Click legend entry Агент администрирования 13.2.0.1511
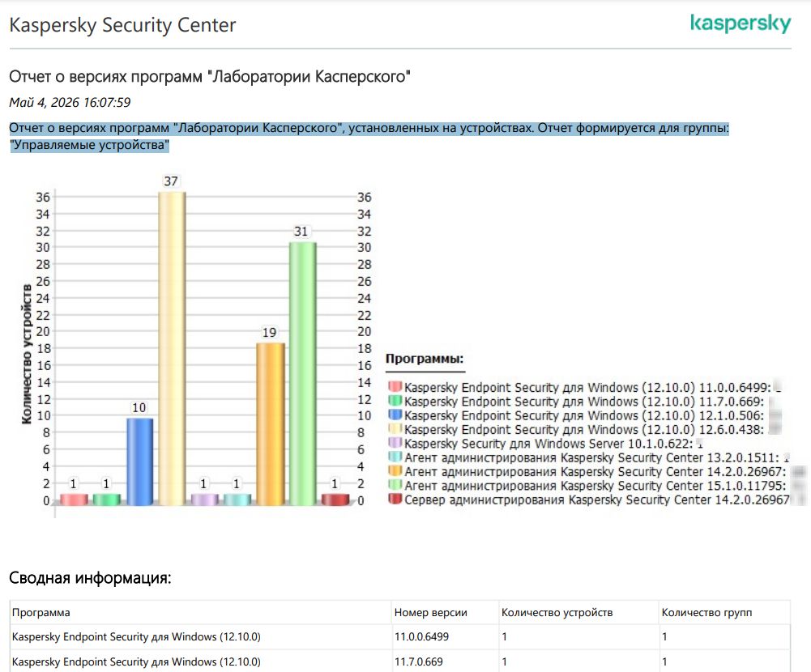Viewport: 811px width, 672px height. pos(591,457)
